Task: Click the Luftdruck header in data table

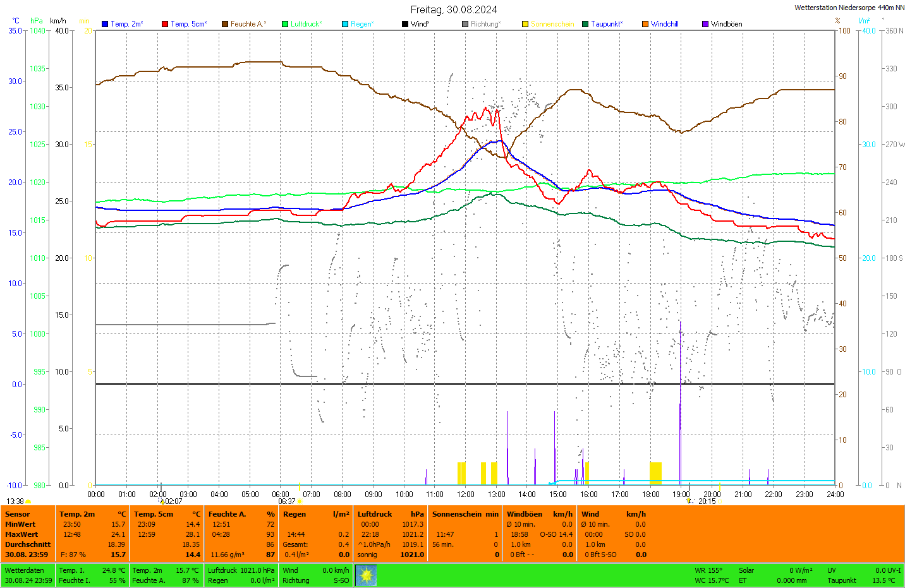Action: (374, 514)
